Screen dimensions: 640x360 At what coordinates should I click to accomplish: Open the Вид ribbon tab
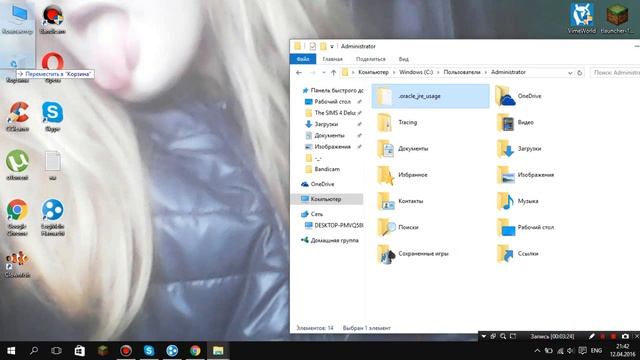[x=404, y=59]
